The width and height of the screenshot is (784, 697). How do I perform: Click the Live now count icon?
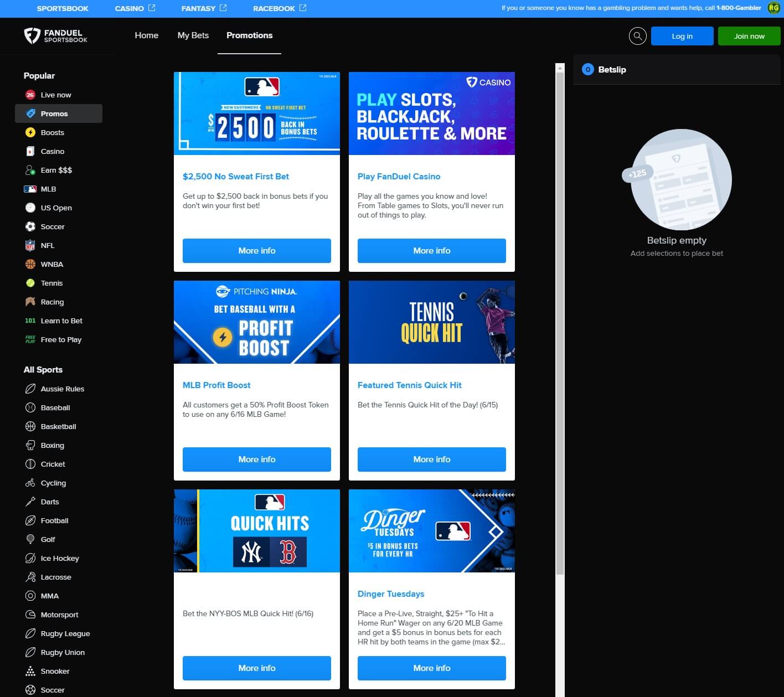(x=30, y=95)
